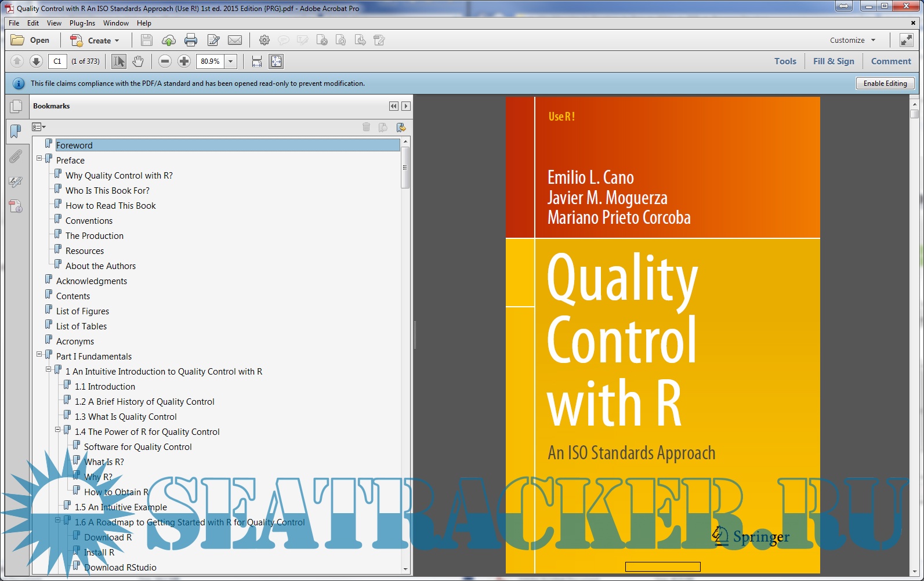The image size is (924, 581).
Task: Click the zoom in plus button
Action: click(x=184, y=61)
